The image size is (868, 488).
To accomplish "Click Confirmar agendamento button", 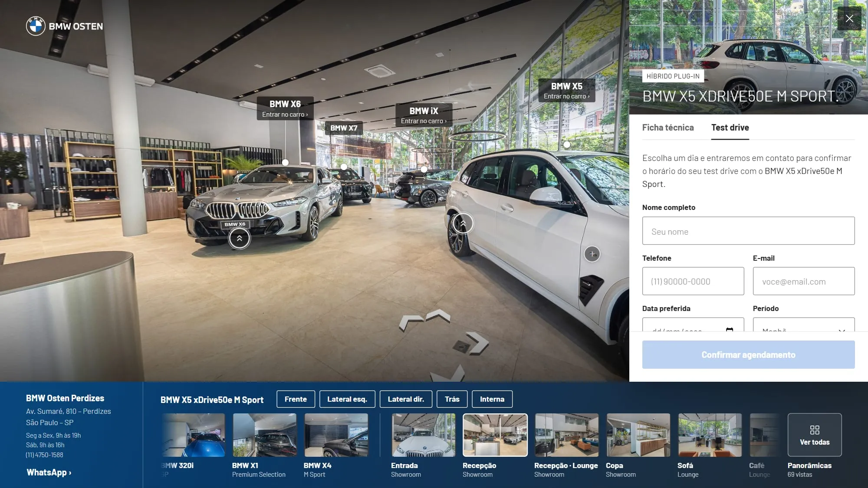I will tap(748, 355).
